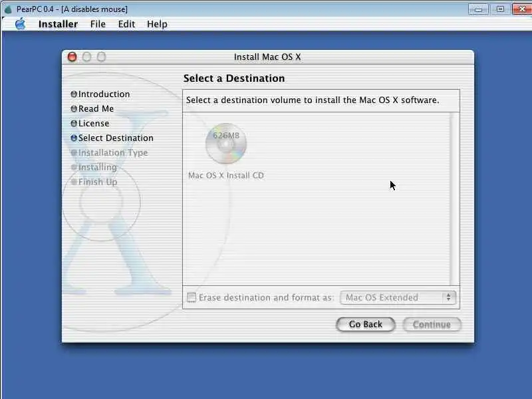The height and width of the screenshot is (399, 532).
Task: Click the Go Back button
Action: click(365, 325)
